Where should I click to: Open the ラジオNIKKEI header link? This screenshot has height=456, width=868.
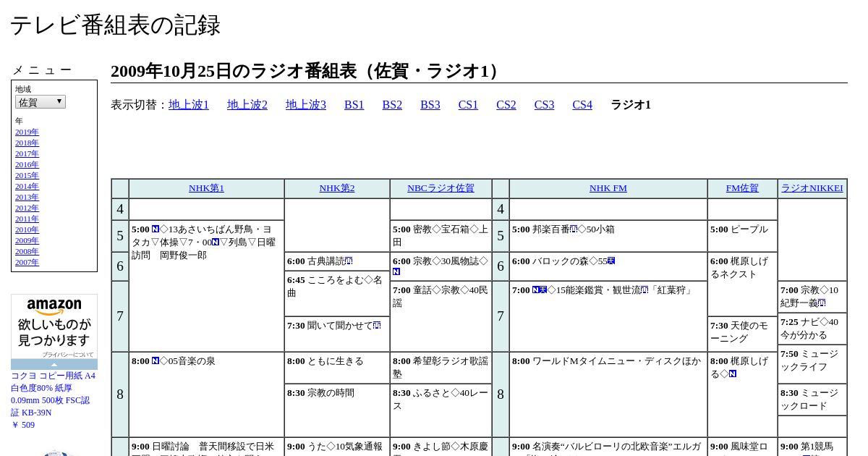coord(812,188)
